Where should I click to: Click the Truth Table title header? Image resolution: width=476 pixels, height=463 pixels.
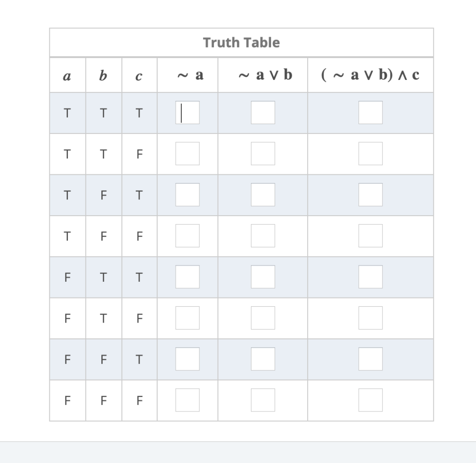(241, 42)
